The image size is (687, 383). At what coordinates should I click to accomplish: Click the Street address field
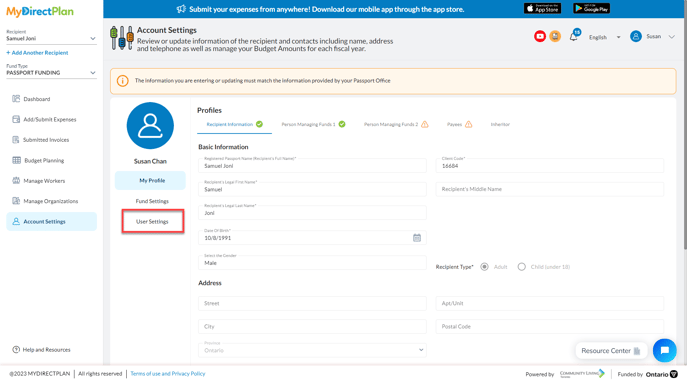312,303
